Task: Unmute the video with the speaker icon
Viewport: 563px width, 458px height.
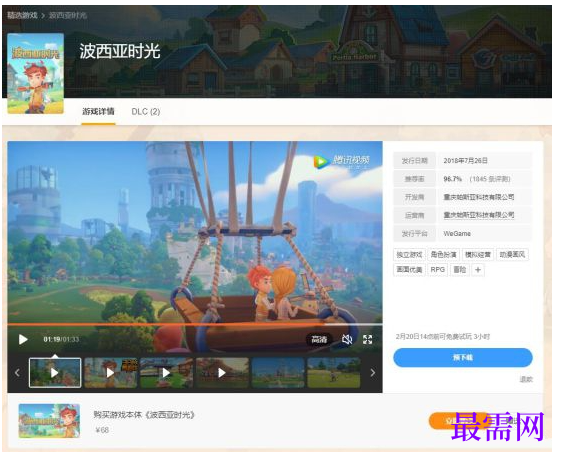Action: click(x=347, y=339)
